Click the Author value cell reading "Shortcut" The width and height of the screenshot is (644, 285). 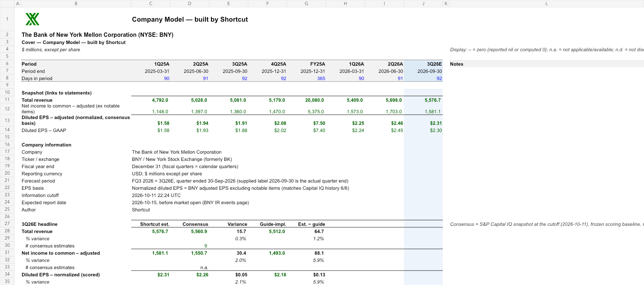[x=141, y=210]
